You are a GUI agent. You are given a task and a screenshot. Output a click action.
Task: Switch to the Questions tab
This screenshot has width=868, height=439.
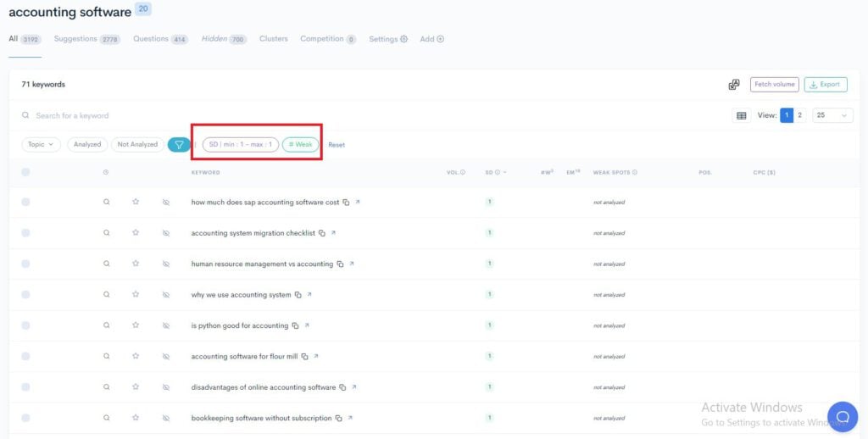point(160,39)
